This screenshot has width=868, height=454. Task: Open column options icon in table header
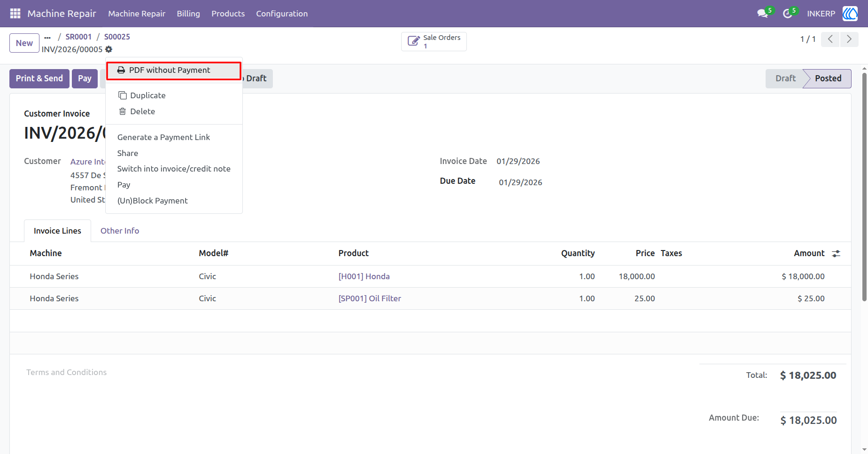pos(836,254)
